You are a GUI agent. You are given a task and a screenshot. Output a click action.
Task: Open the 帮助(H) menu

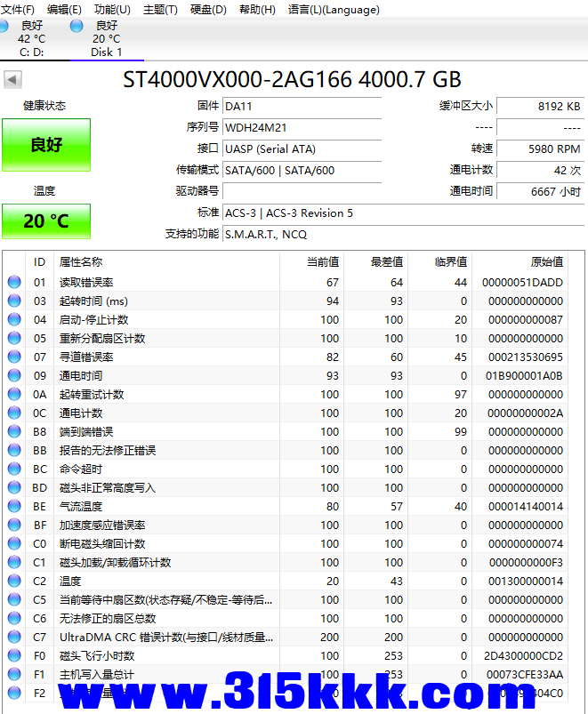pyautogui.click(x=257, y=10)
